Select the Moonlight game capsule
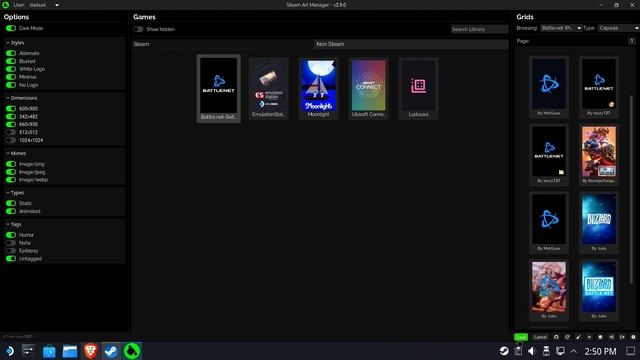640x360 pixels. pos(318,89)
